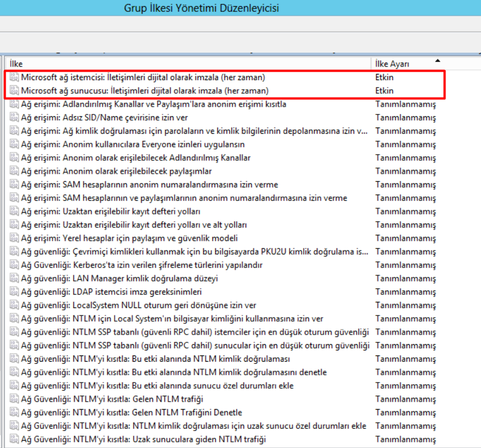
Task: Select Microsoft ağ istemcisi dijital imzala policy
Action: pyautogui.click(x=143, y=77)
